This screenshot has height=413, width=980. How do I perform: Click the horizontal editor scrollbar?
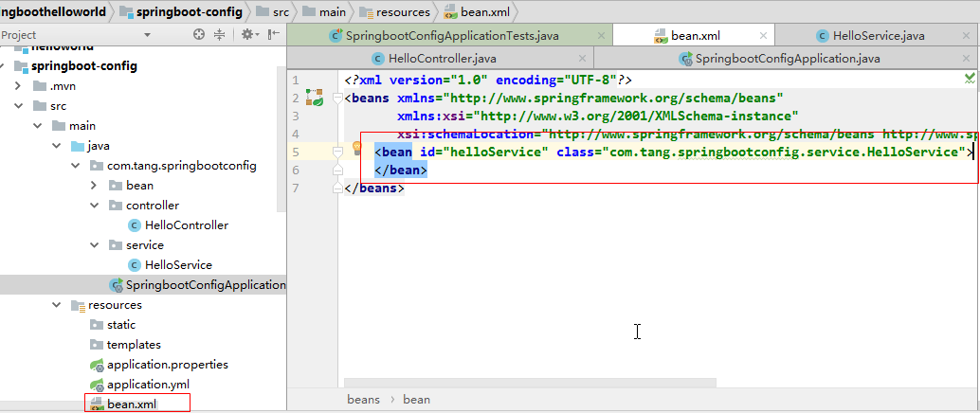point(530,383)
